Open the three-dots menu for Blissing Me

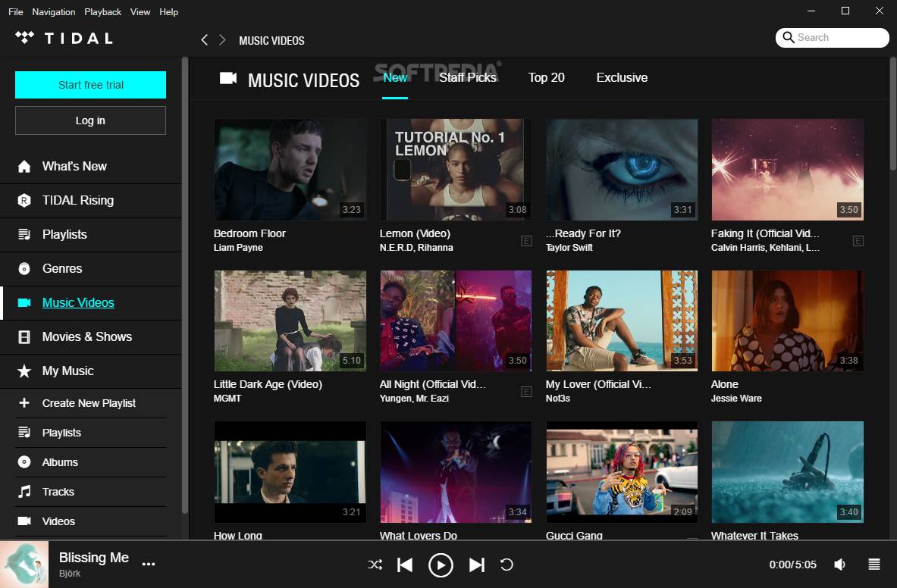click(149, 564)
